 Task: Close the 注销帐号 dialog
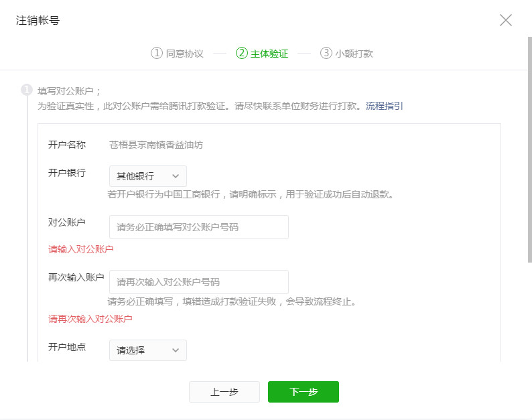click(x=506, y=20)
